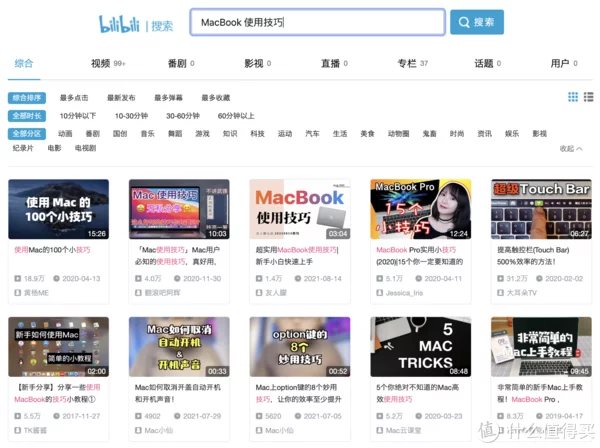600x448 pixels.
Task: Click uploader icon beside 黄杨ME
Action: (17, 292)
